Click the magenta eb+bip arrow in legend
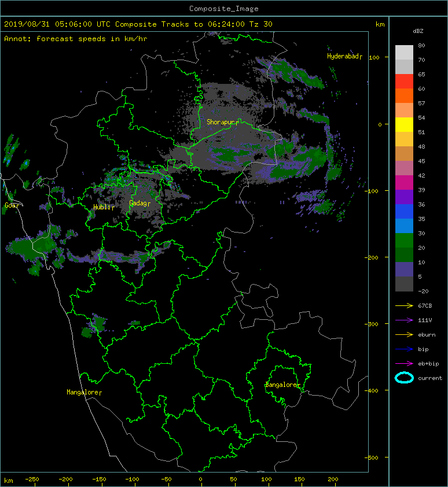Screen dimensions: 448x487 coord(404,364)
